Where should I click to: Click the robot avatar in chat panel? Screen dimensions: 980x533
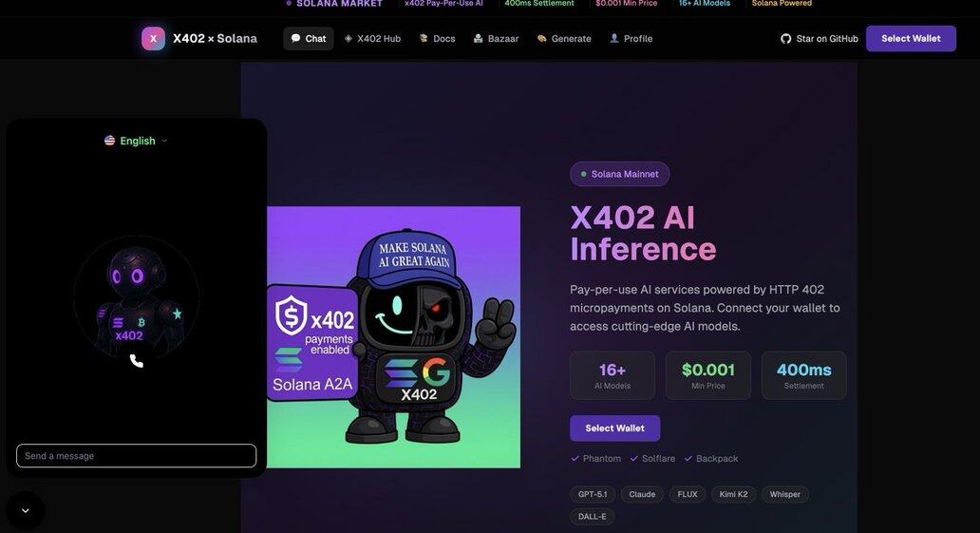(136, 297)
